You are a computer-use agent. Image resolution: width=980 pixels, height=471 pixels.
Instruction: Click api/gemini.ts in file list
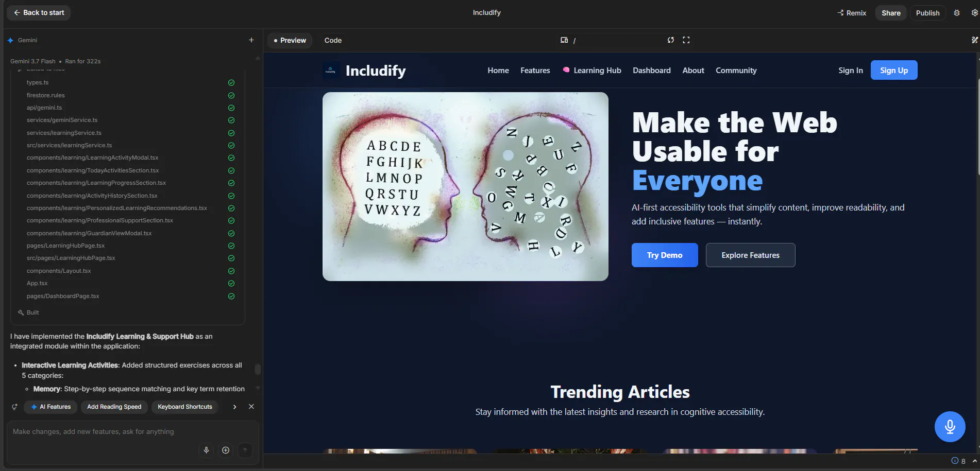44,108
